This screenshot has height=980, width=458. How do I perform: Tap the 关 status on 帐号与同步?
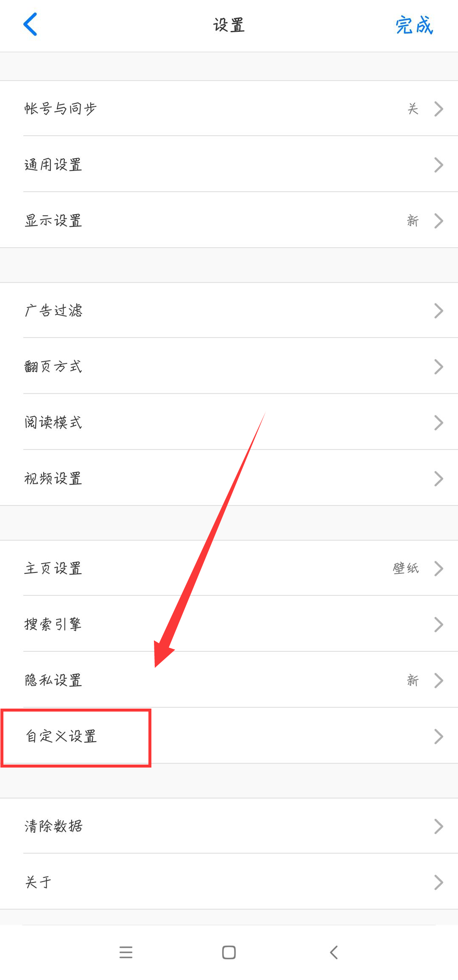(413, 109)
